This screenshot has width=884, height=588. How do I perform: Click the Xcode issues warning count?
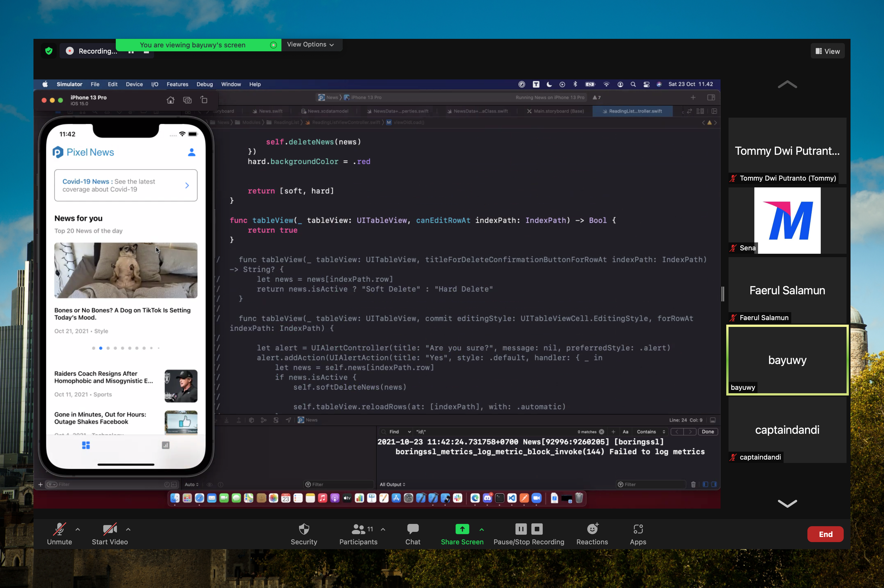[597, 98]
